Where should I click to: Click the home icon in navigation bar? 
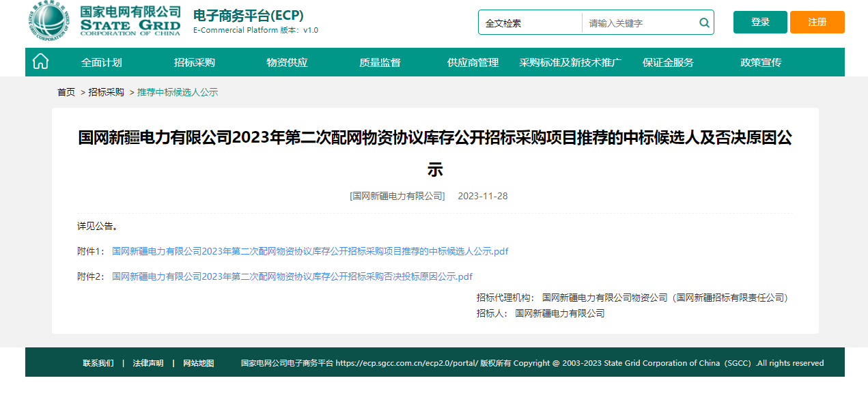[x=40, y=62]
